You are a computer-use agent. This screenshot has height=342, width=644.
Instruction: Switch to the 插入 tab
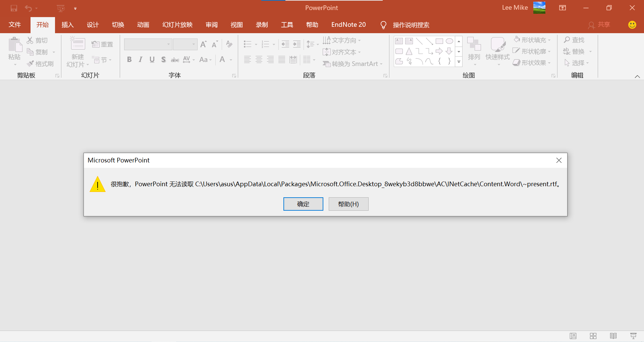[67, 25]
